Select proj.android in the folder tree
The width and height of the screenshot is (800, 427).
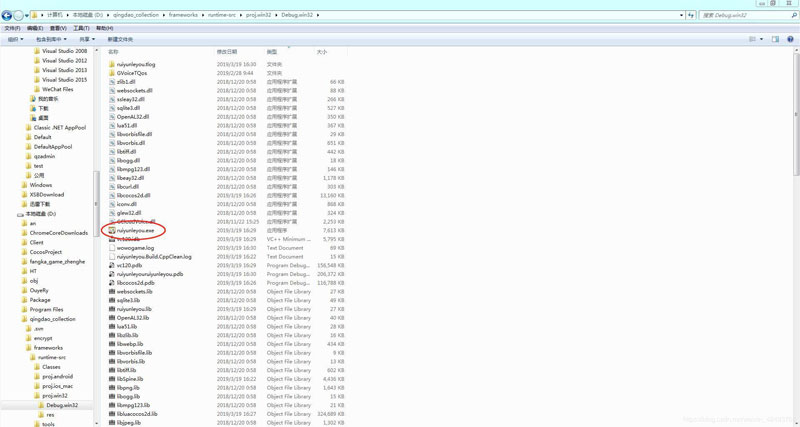pos(58,376)
